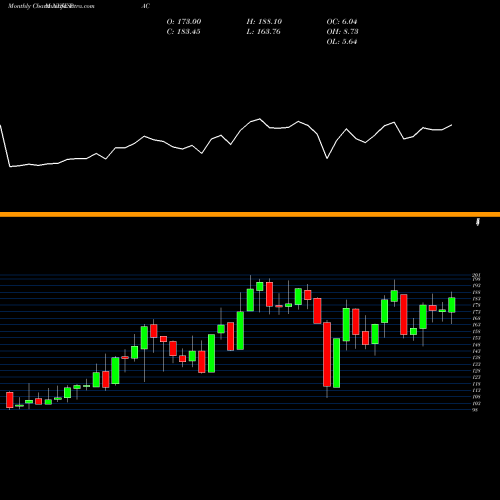Select the close price C: 183.45

[x=183, y=32]
